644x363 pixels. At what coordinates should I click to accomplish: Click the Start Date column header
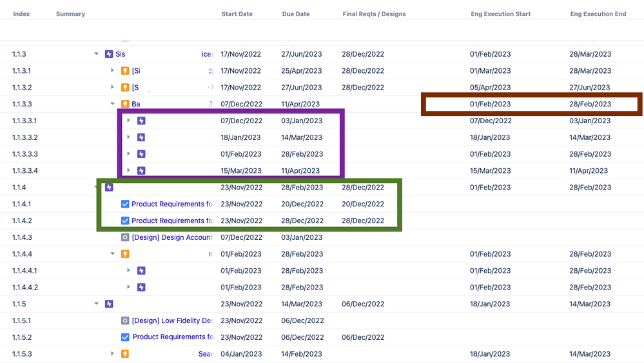coord(237,14)
